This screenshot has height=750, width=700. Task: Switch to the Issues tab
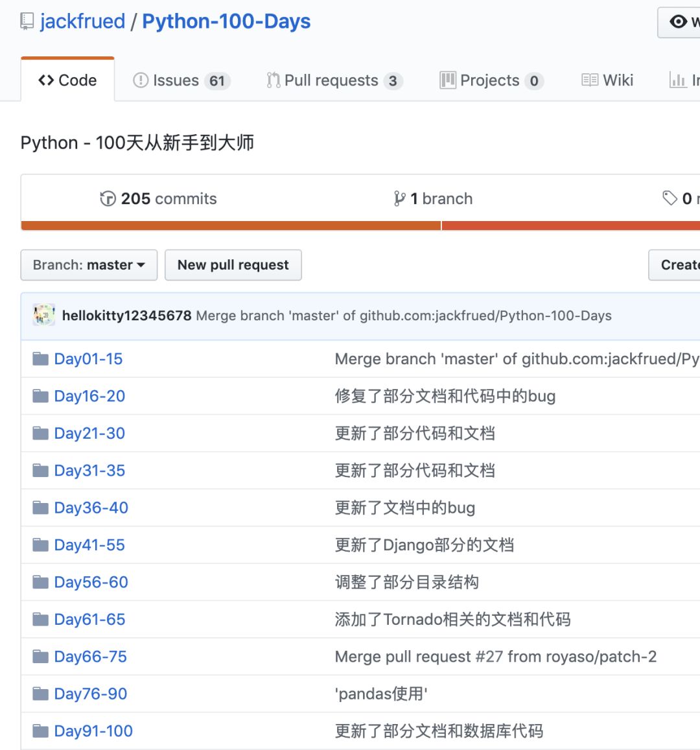[x=181, y=80]
